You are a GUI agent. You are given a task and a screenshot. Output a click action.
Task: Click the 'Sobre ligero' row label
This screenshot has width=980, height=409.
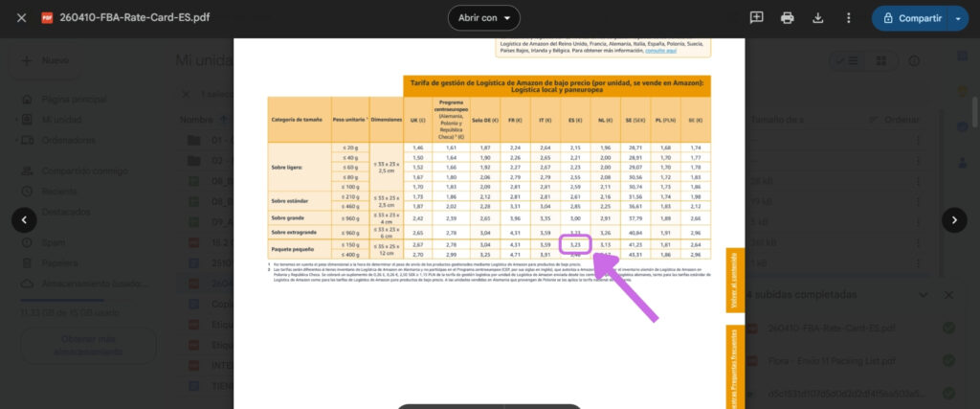point(300,167)
